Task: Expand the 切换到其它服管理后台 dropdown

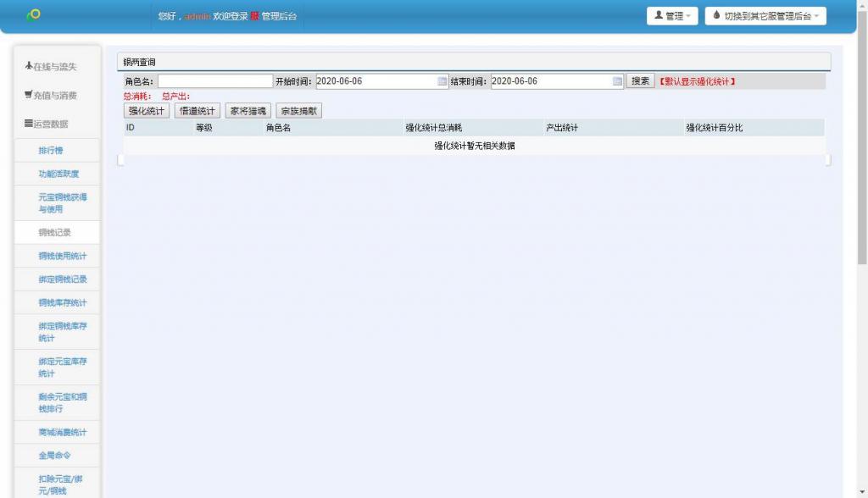Action: coord(764,14)
